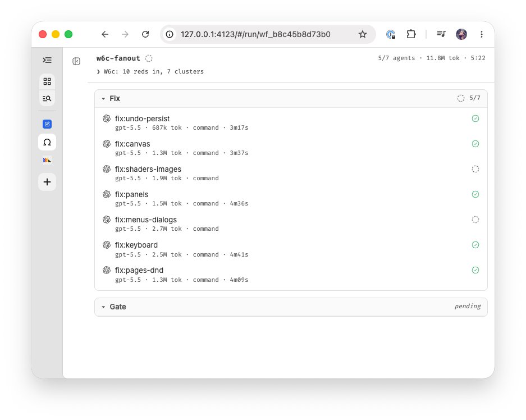Click the 5/7 count in Fix header
The image size is (526, 420).
coord(475,98)
